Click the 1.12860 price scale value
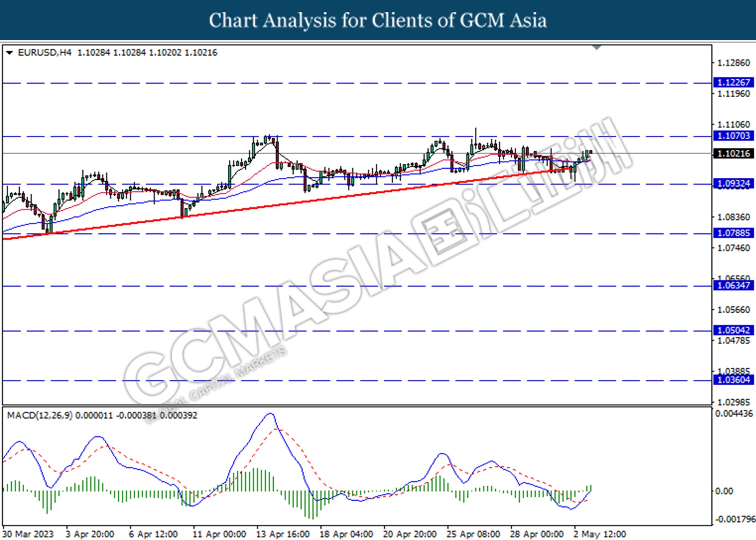 pyautogui.click(x=734, y=63)
